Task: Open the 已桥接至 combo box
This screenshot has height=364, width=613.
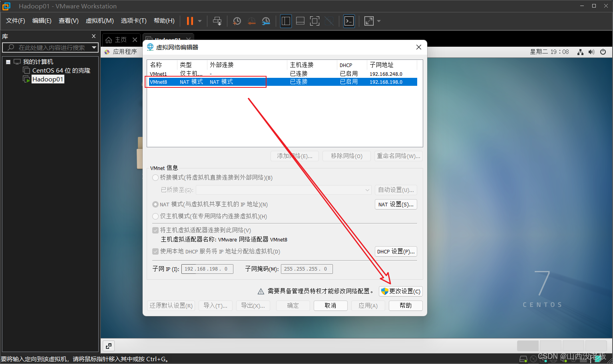Action: [284, 190]
